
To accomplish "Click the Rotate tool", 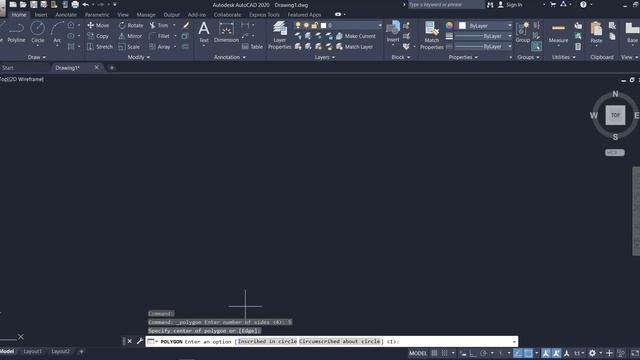I will 131,25.
